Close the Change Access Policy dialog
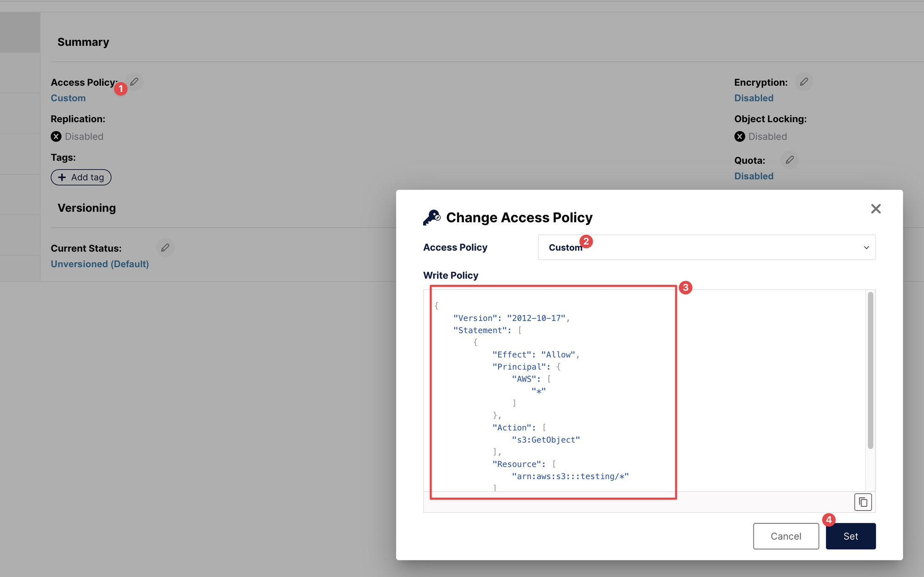Screen dimensions: 924x577 [x=875, y=209]
